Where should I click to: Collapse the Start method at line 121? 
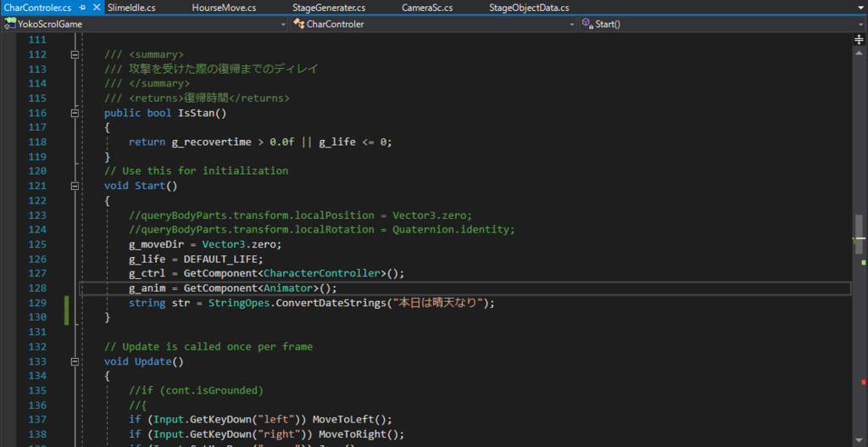click(x=75, y=186)
